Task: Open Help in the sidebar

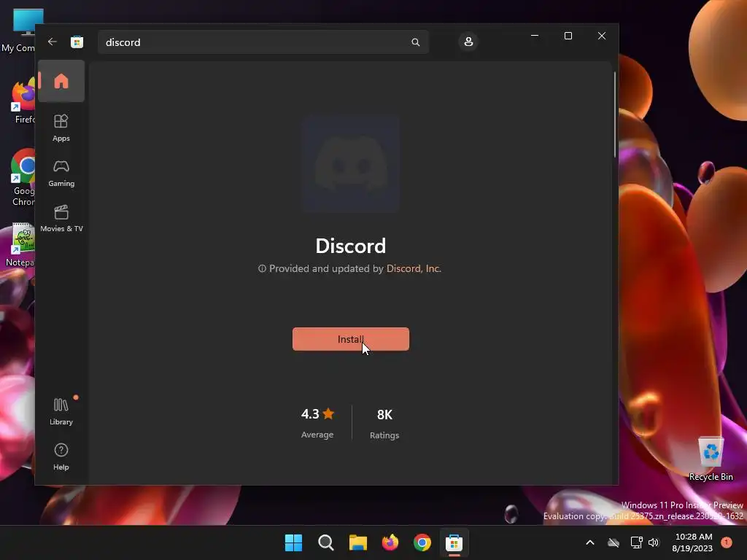Action: point(61,456)
